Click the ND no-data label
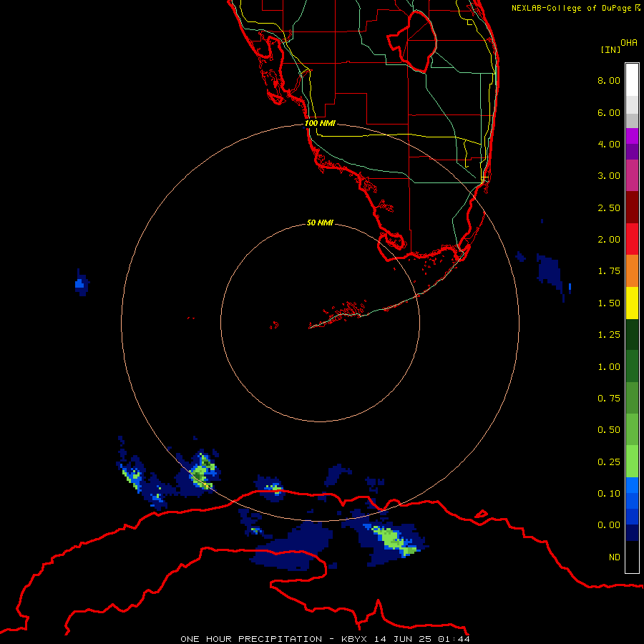This screenshot has height=644, width=644. [615, 557]
